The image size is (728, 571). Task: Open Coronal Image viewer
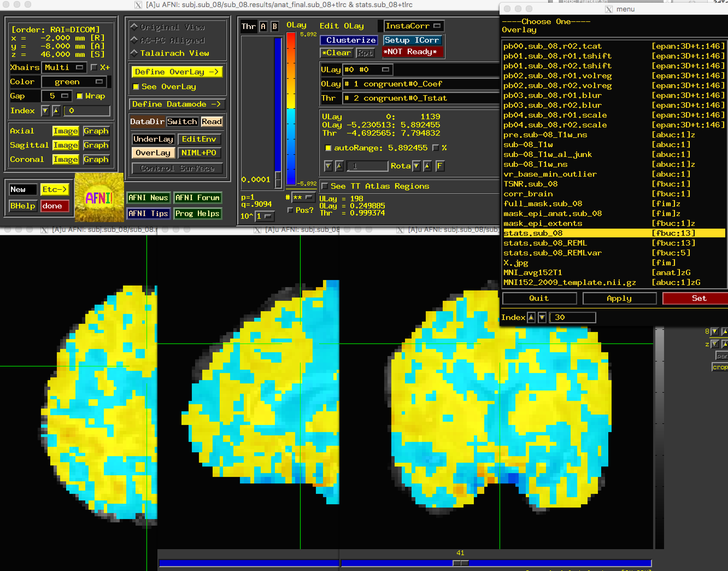(x=66, y=159)
